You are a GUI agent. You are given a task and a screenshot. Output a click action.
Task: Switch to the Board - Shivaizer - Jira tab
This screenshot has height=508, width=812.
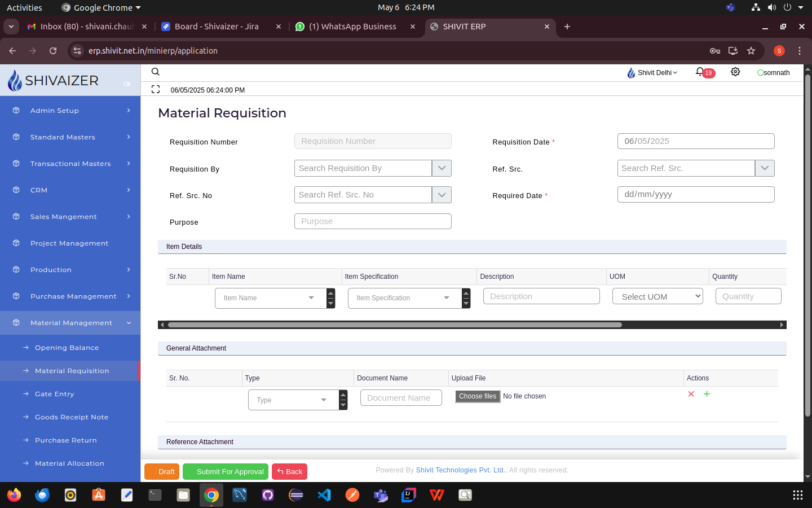tap(217, 27)
